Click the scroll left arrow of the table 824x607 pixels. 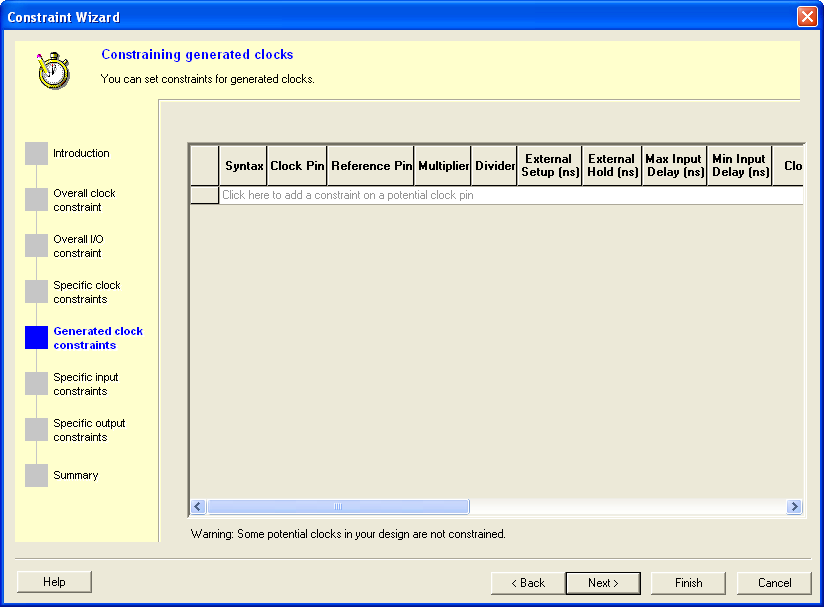(x=198, y=507)
